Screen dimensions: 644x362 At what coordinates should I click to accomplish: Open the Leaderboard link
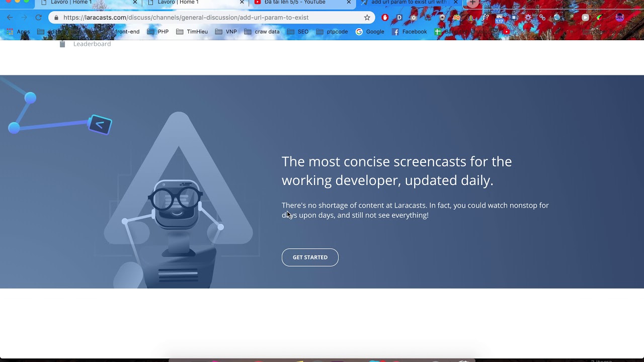(x=92, y=44)
